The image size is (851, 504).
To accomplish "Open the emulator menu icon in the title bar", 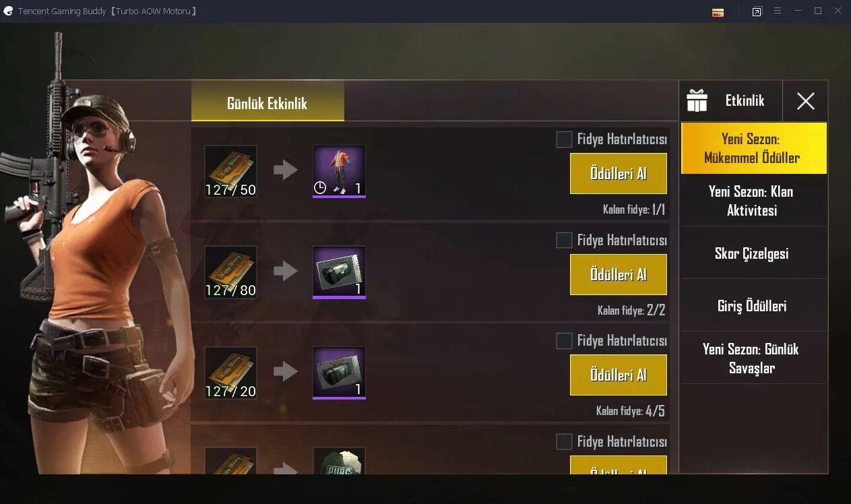I will point(777,11).
